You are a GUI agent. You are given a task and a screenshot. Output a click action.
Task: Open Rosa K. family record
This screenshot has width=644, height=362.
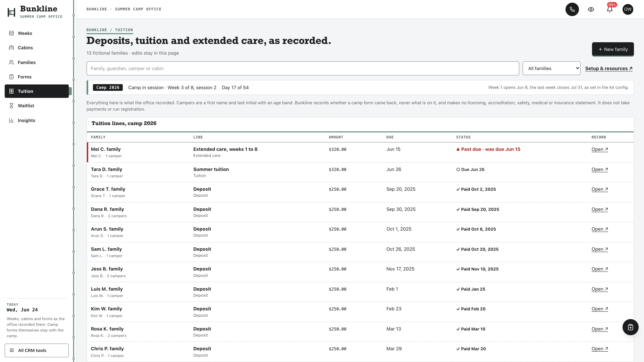point(600,329)
